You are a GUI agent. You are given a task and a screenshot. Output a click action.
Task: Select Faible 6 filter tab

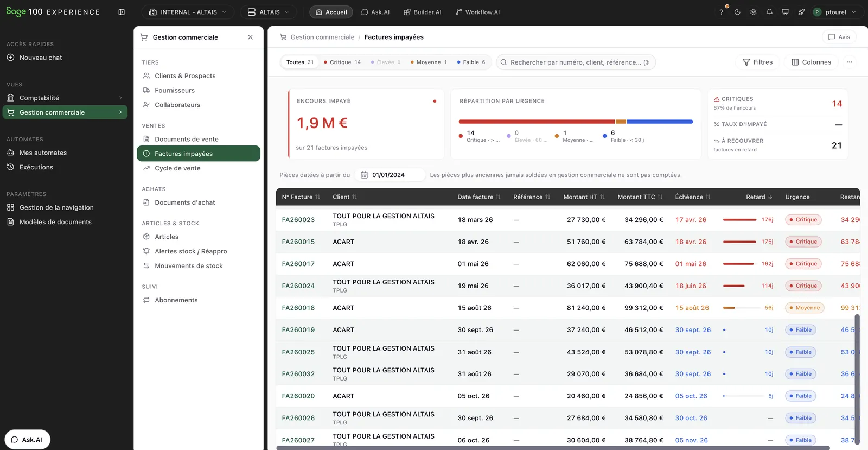pyautogui.click(x=471, y=62)
